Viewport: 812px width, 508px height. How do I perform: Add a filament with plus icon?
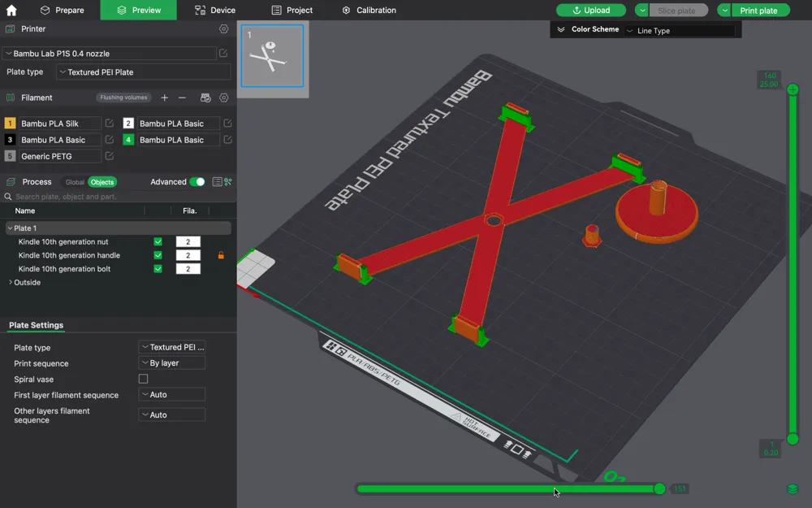point(164,98)
